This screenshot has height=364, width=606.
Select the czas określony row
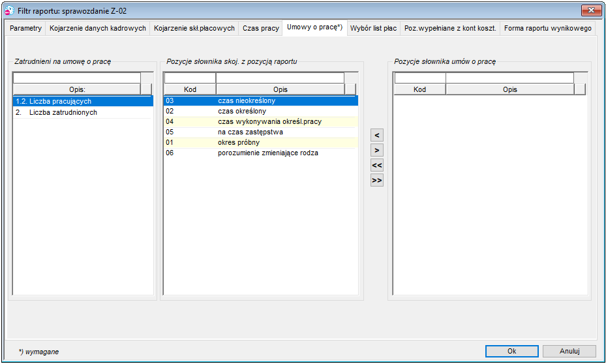261,111
